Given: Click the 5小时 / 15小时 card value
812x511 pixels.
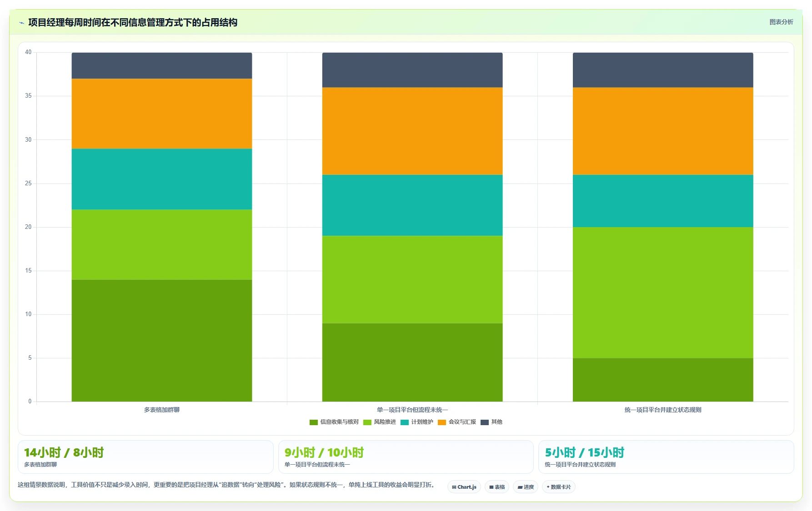Looking at the screenshot, I should pyautogui.click(x=585, y=452).
